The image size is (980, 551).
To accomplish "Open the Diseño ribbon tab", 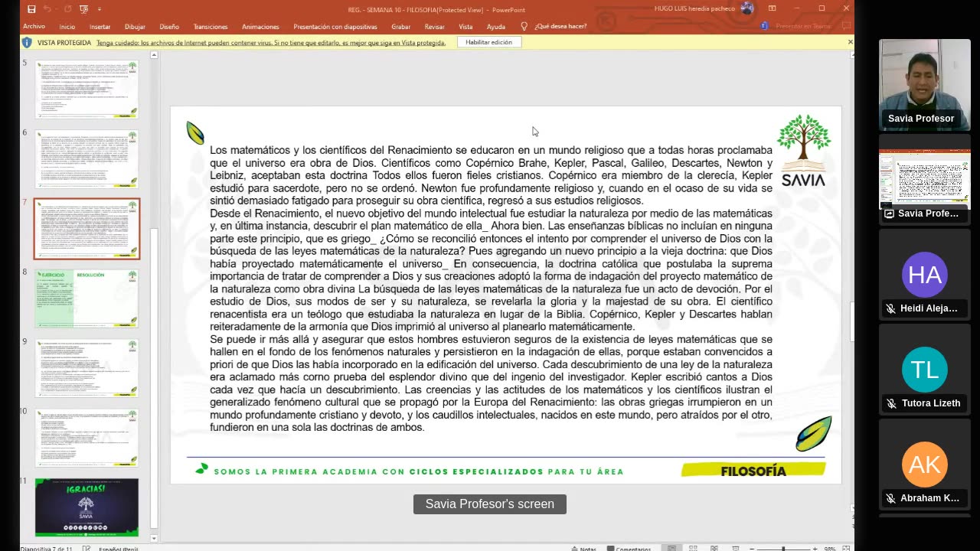I will [169, 27].
